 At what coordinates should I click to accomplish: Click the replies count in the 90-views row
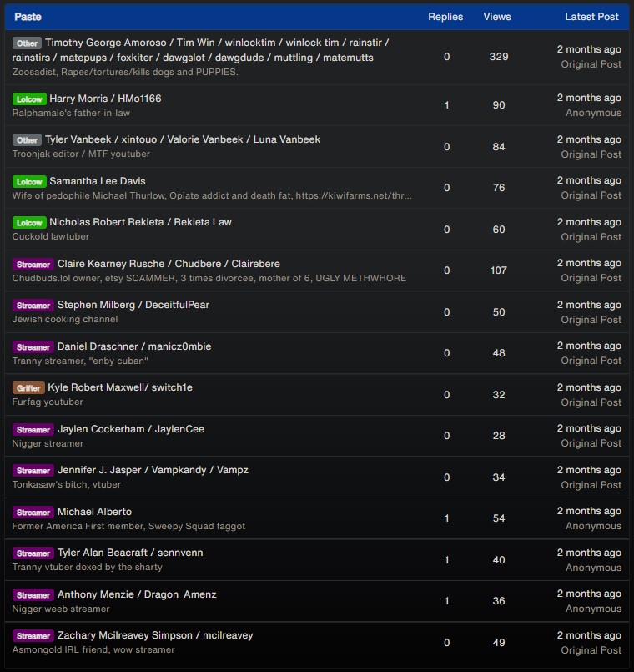447,105
